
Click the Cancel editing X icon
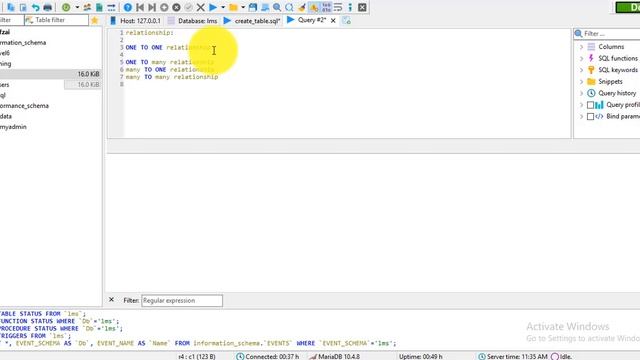200,7
